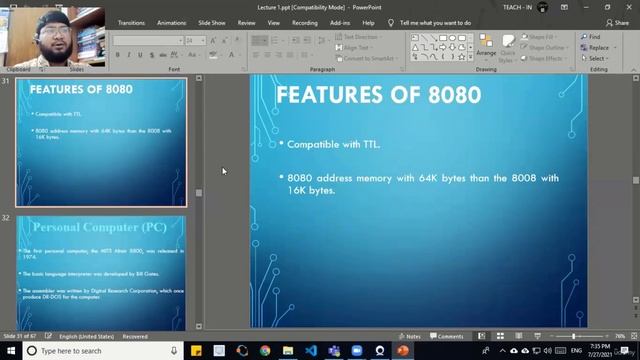Center text in Paragraph group
Screen dimensions: 640x360
267,55
